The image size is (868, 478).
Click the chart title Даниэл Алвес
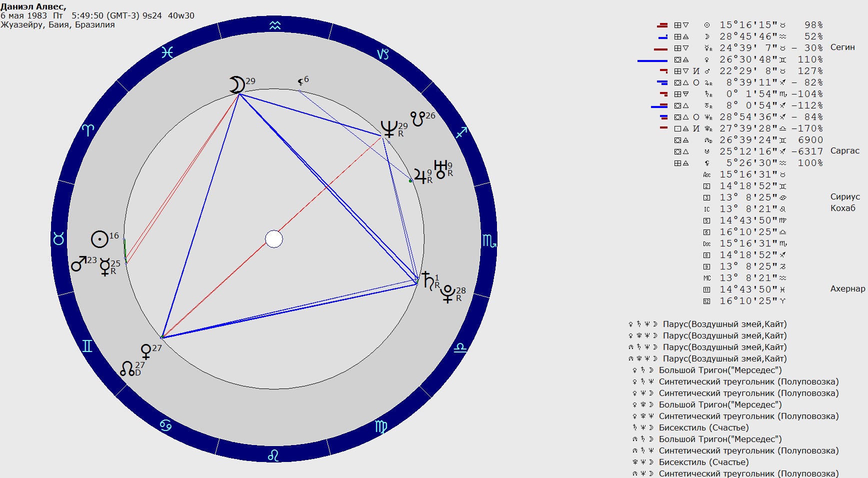(33, 6)
